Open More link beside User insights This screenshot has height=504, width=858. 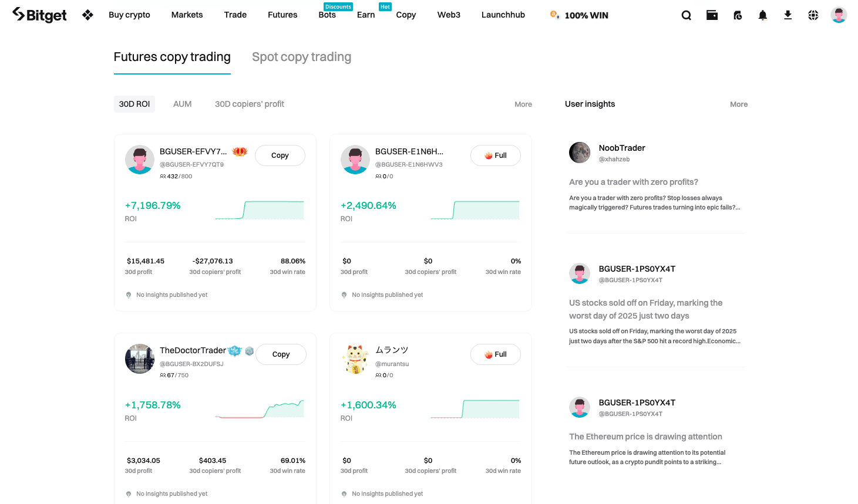click(739, 104)
